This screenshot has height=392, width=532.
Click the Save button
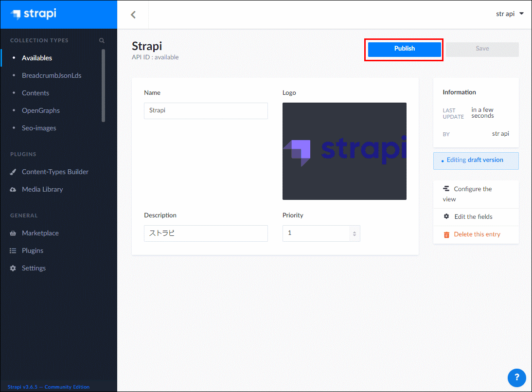482,49
